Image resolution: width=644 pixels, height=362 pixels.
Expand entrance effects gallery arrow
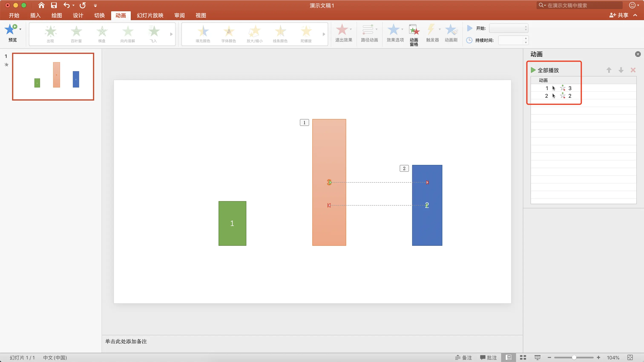pos(171,34)
